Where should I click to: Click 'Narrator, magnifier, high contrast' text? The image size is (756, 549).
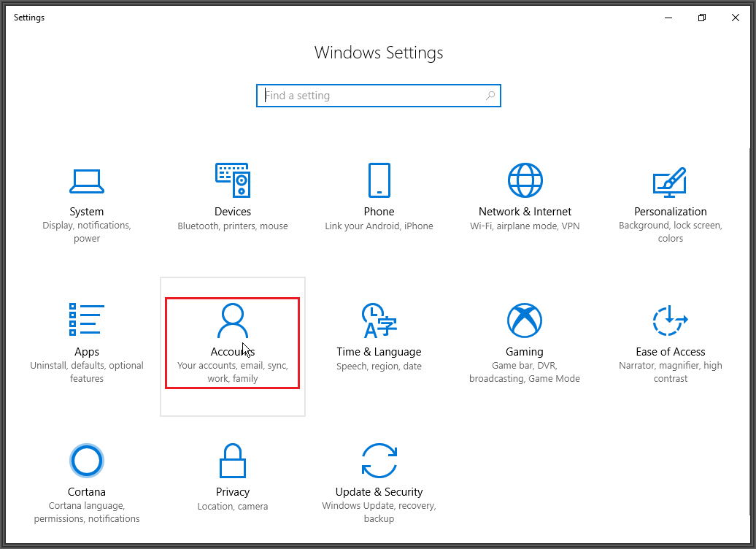(670, 372)
